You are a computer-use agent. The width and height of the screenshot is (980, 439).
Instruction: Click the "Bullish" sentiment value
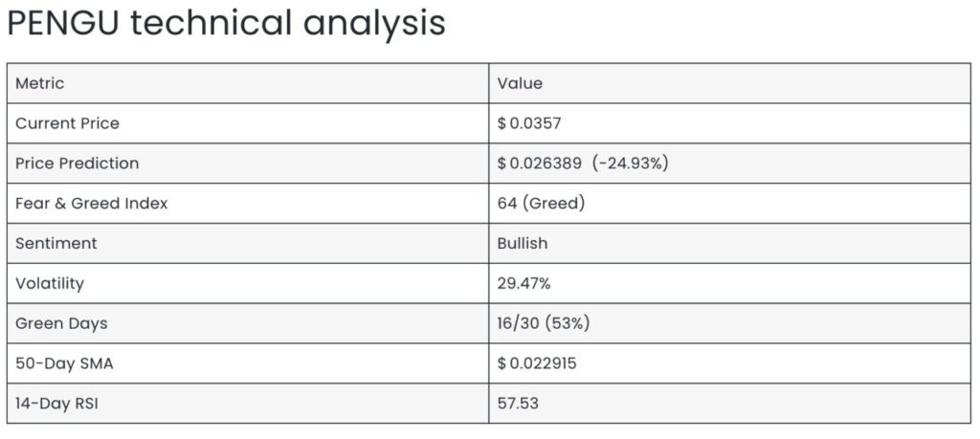click(x=523, y=244)
